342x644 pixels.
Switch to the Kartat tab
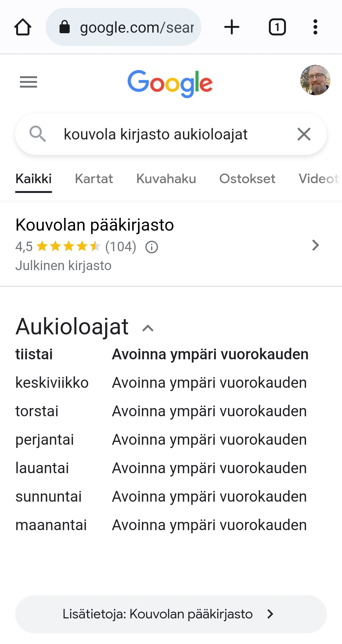(94, 179)
